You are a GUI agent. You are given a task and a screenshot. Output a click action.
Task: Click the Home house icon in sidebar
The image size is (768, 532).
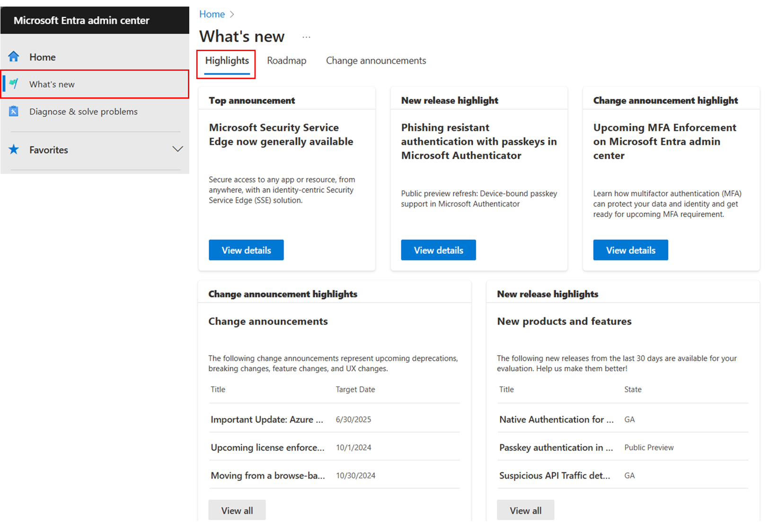tap(14, 57)
